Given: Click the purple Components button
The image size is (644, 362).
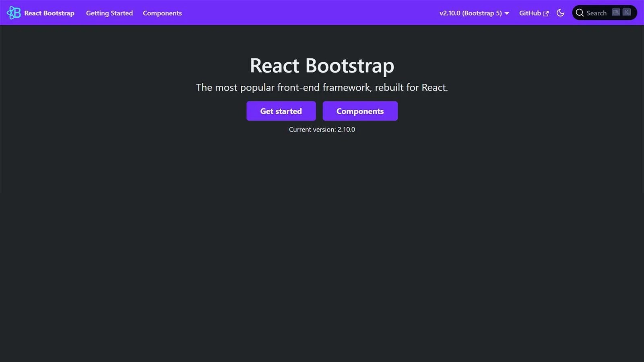Looking at the screenshot, I should [x=360, y=111].
